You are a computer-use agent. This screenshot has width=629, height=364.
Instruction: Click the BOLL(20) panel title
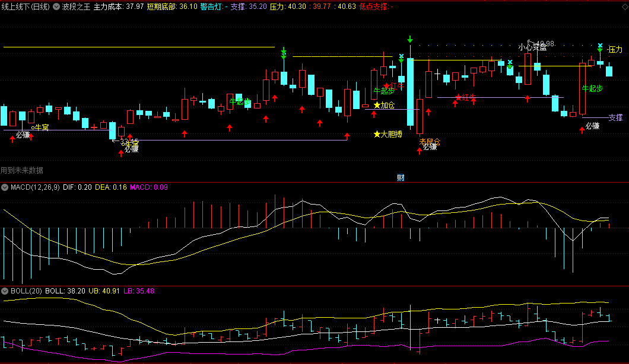(x=26, y=291)
